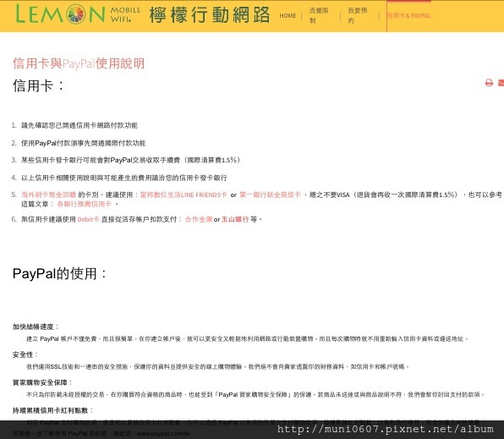Select the 信用卡 & PAYPAL tab
This screenshot has width=504, height=439.
pos(408,15)
